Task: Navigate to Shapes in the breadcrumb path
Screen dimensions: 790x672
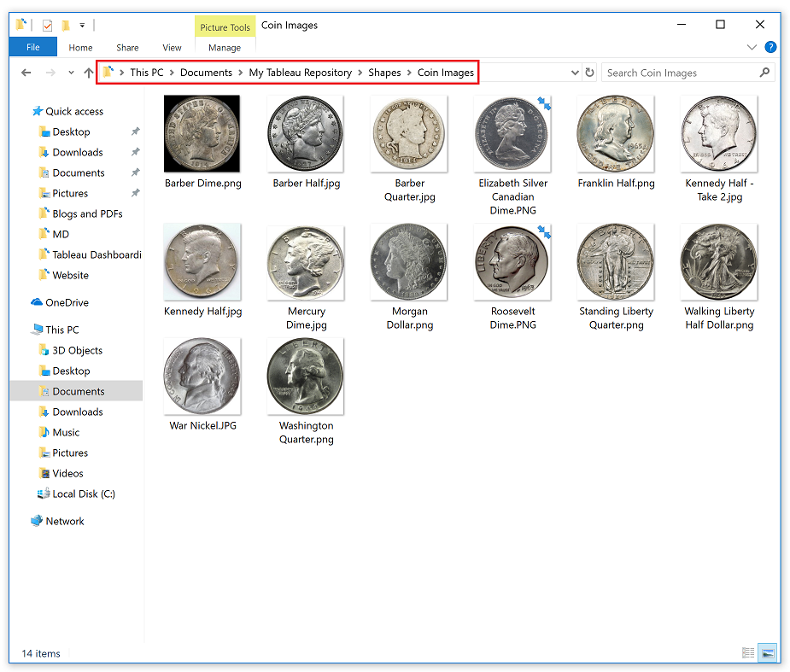Action: pyautogui.click(x=384, y=73)
